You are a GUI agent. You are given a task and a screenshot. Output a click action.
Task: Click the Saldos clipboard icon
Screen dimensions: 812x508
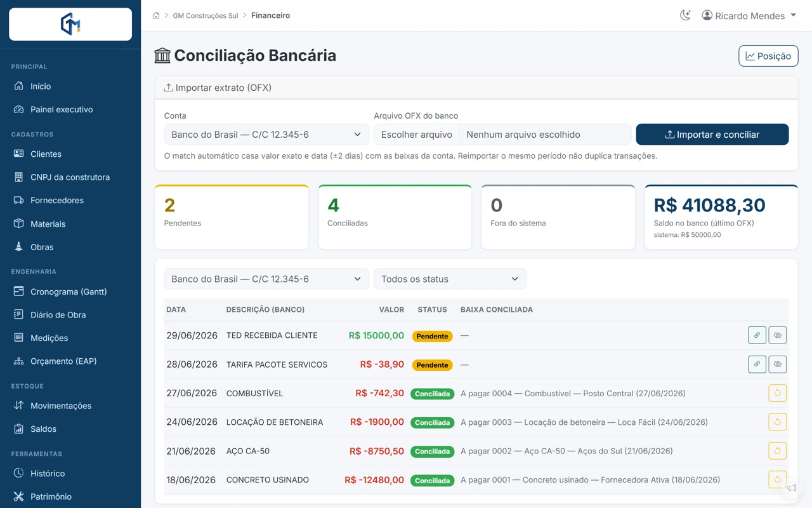(18, 429)
